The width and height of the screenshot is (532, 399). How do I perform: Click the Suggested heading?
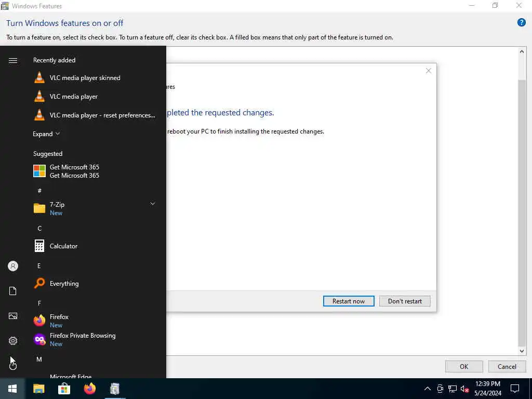pos(48,154)
